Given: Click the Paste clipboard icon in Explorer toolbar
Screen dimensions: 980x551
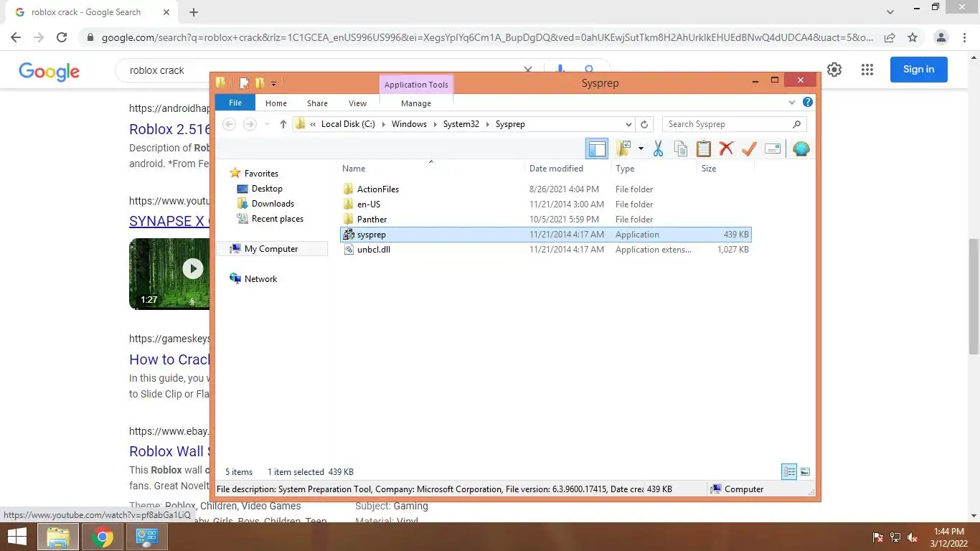Looking at the screenshot, I should 704,149.
